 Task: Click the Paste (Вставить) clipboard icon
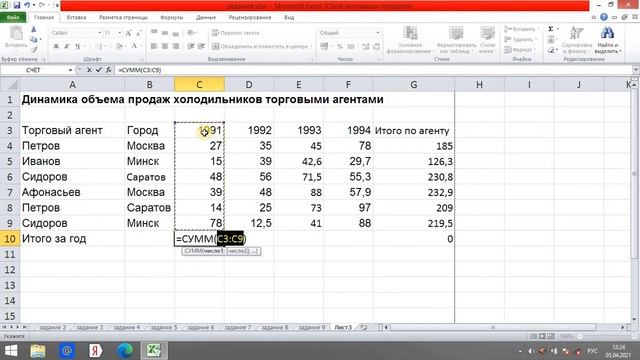(x=16, y=33)
